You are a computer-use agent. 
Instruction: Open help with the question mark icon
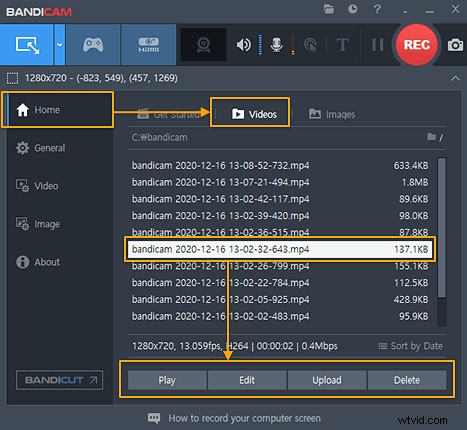pyautogui.click(x=377, y=9)
